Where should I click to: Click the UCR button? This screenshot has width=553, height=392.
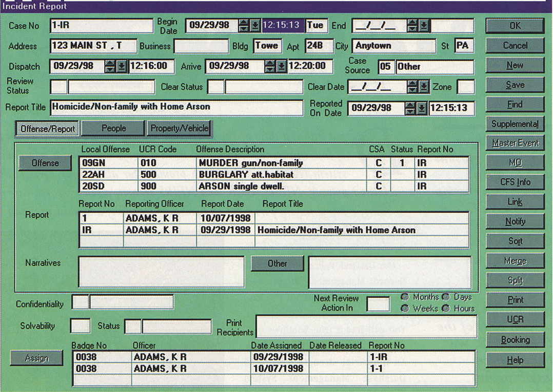tap(515, 319)
